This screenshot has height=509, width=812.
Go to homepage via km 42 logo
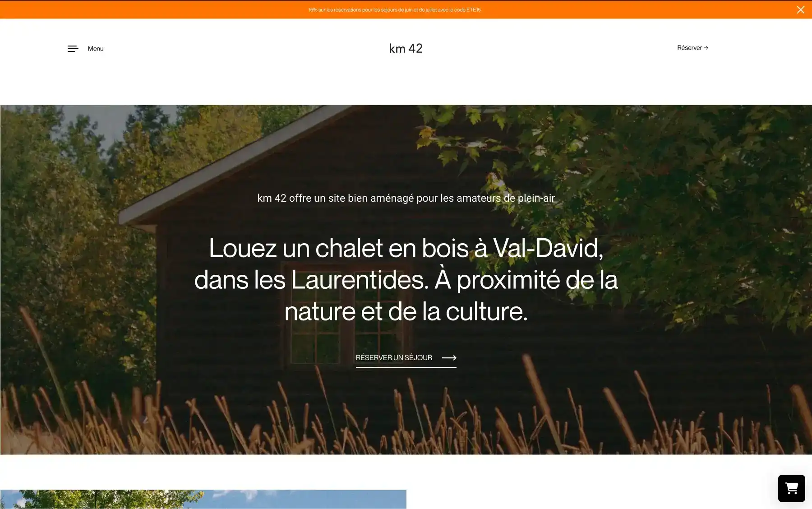(406, 48)
